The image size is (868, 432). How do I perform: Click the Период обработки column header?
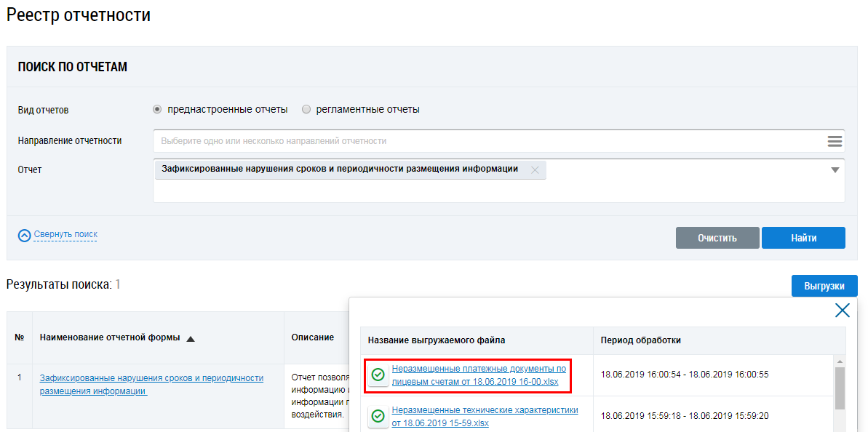point(641,340)
